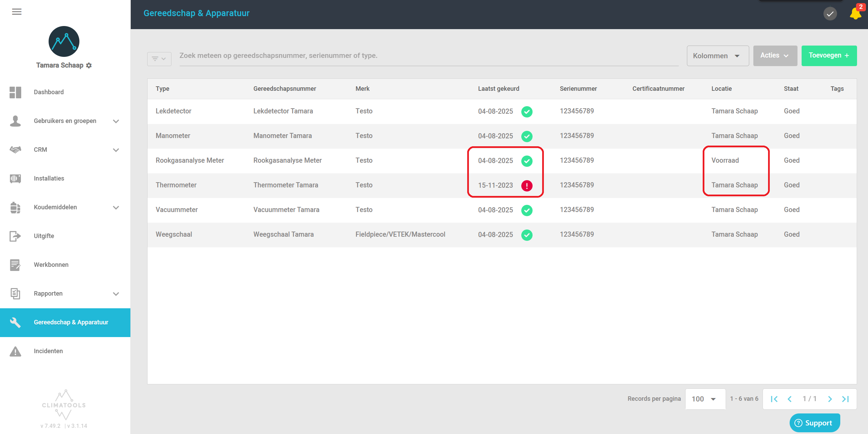
Task: Open the filter dropdown beside the search bar
Action: click(x=159, y=59)
